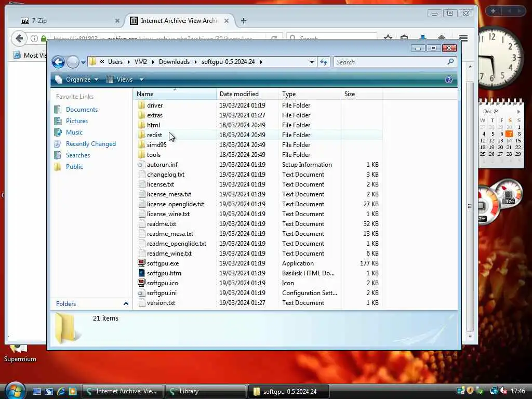The width and height of the screenshot is (532, 399).
Task: Open a new browser tab
Action: (x=243, y=21)
